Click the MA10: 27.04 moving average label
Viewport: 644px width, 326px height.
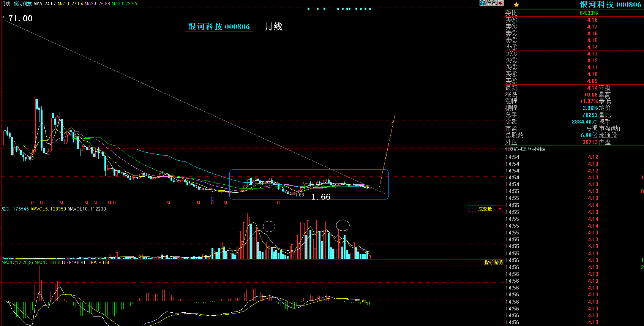point(70,3)
